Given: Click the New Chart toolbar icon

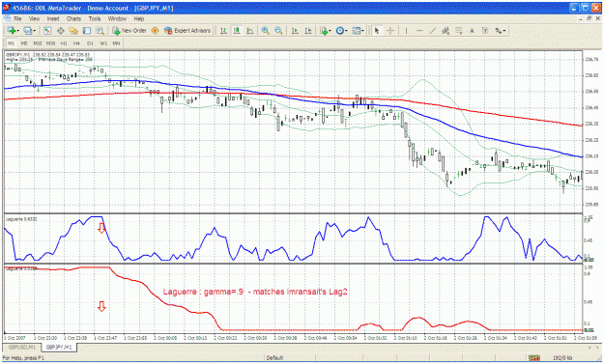Looking at the screenshot, I should coord(11,31).
